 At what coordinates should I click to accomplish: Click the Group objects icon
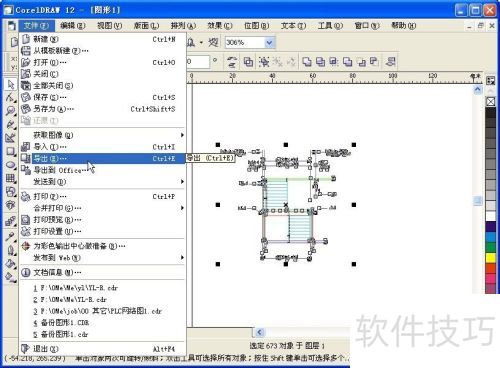point(264,62)
